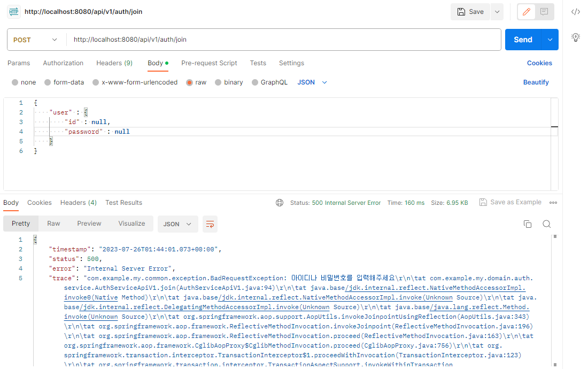Click the Send button
Screen dimensions: 588x369
(x=523, y=39)
